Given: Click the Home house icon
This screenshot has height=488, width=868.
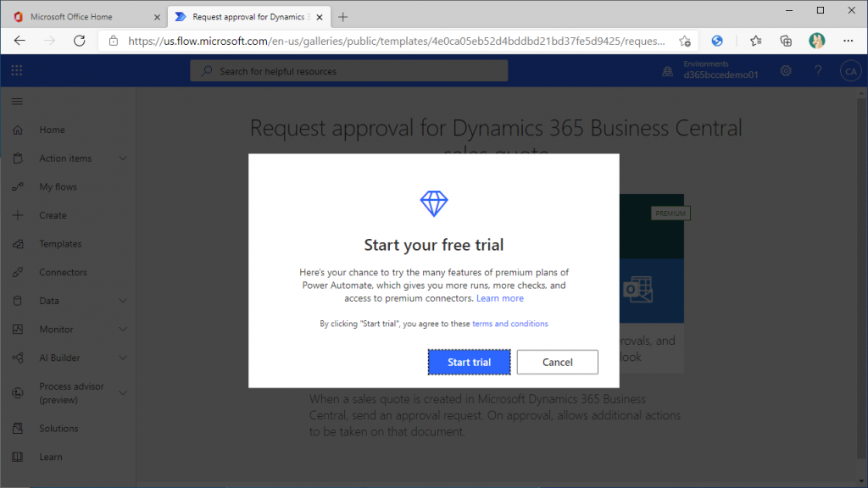Looking at the screenshot, I should [x=18, y=130].
